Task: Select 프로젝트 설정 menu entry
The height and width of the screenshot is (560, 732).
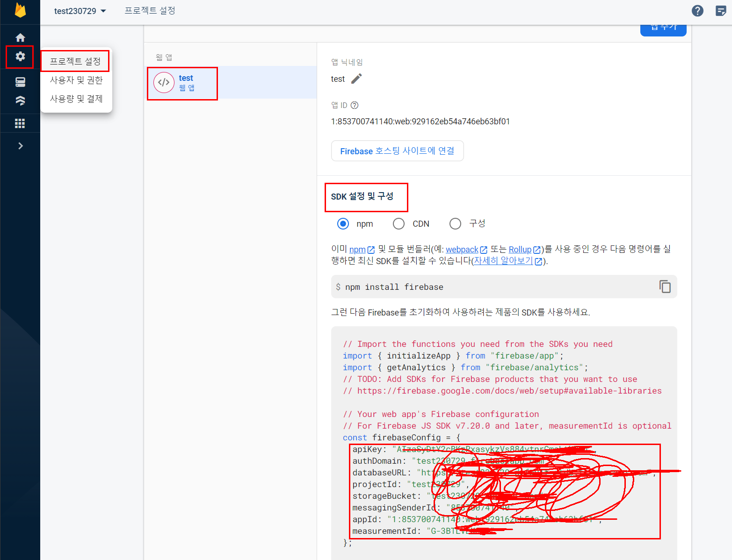Action: [x=75, y=61]
